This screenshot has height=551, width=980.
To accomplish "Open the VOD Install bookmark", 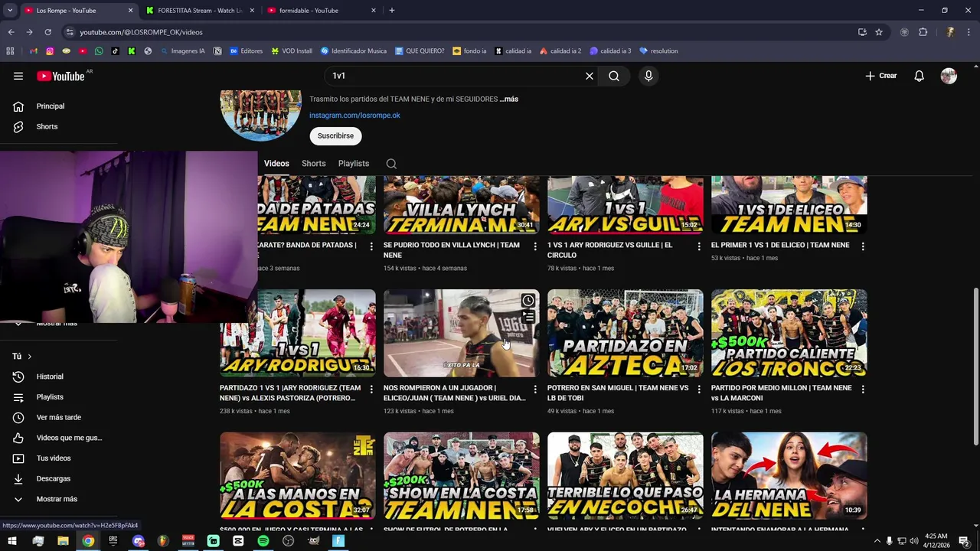I will click(292, 51).
